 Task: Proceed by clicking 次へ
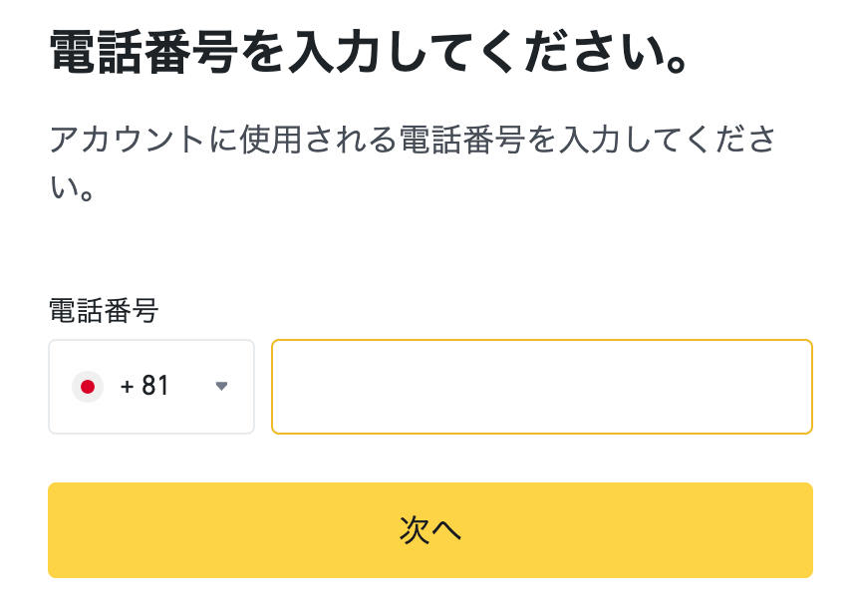coord(430,530)
